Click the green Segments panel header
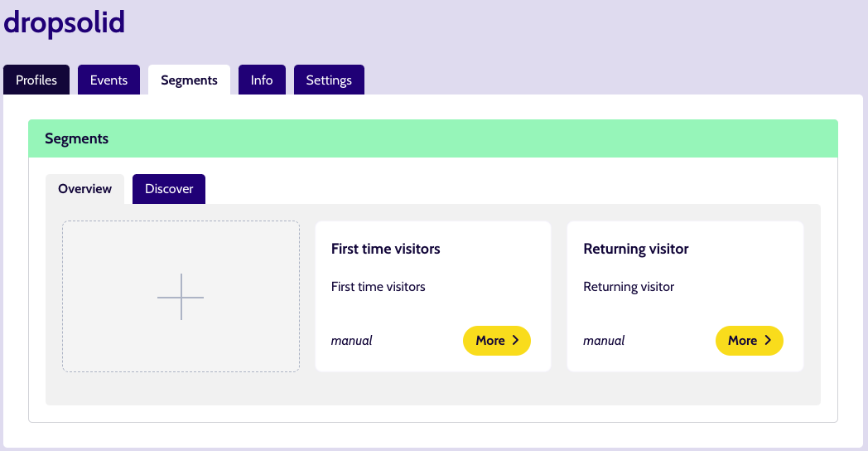Viewport: 868px width, 451px height. [x=433, y=138]
